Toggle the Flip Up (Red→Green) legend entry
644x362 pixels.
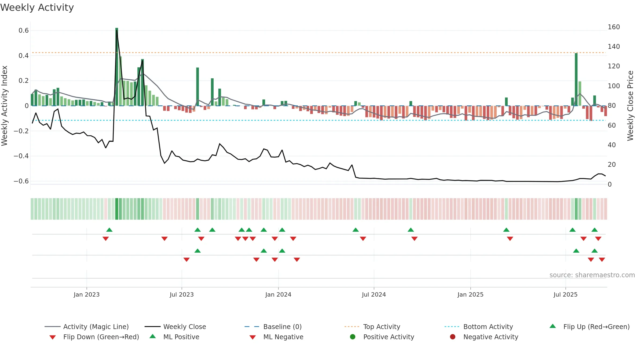click(x=589, y=327)
